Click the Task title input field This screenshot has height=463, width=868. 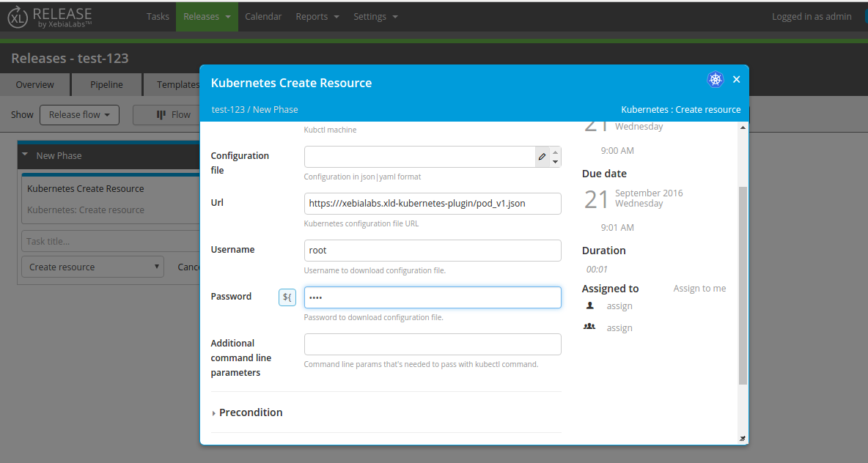(111, 241)
